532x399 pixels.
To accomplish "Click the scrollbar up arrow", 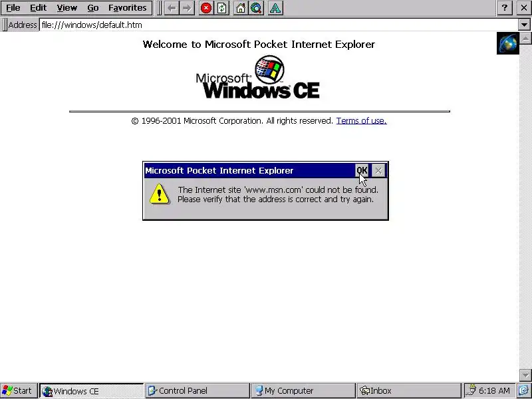I will [525, 38].
